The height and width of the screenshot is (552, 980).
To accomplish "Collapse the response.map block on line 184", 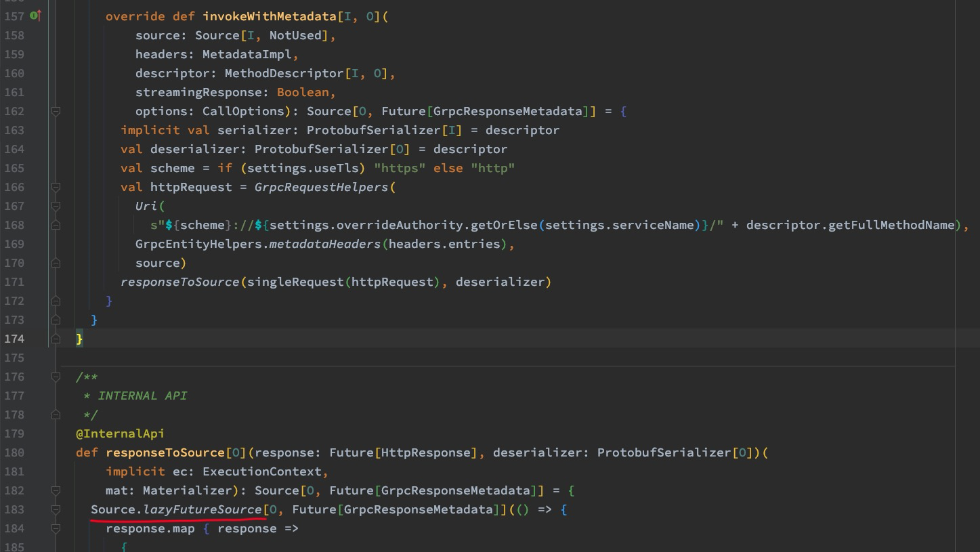I will 56,528.
